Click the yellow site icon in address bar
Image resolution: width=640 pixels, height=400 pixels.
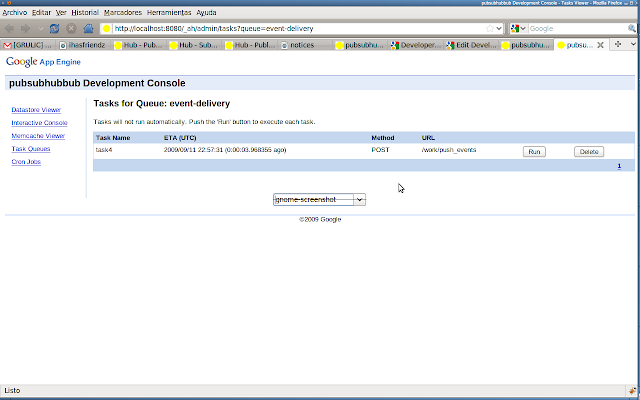click(x=107, y=29)
